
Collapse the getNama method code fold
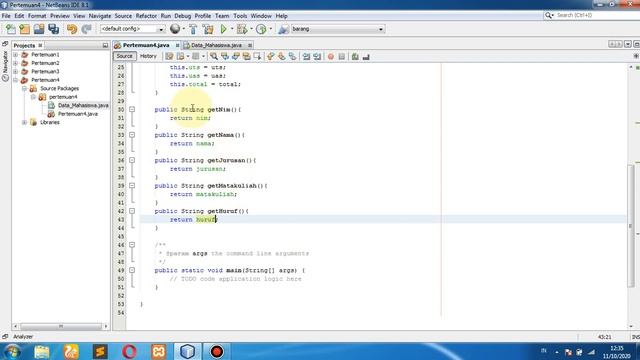[132, 135]
